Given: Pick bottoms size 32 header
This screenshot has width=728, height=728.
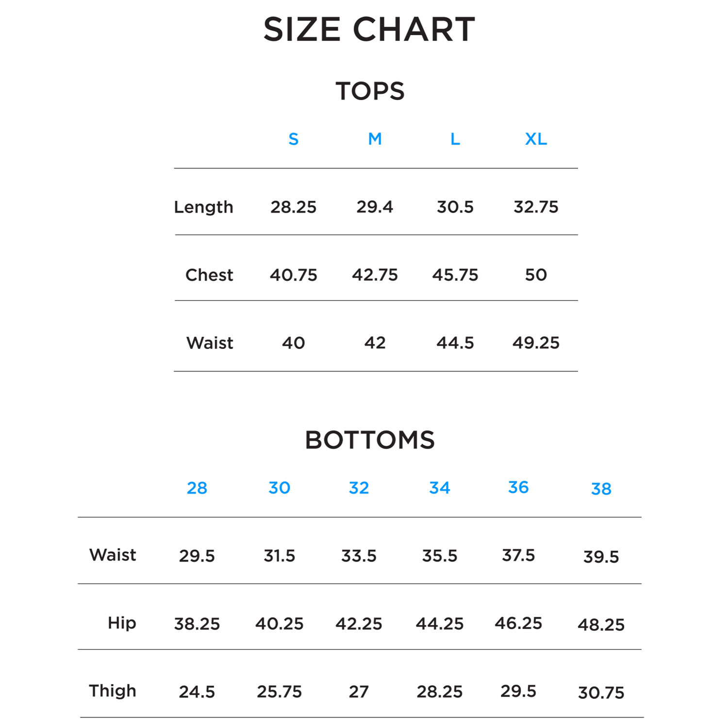Looking at the screenshot, I should [359, 488].
